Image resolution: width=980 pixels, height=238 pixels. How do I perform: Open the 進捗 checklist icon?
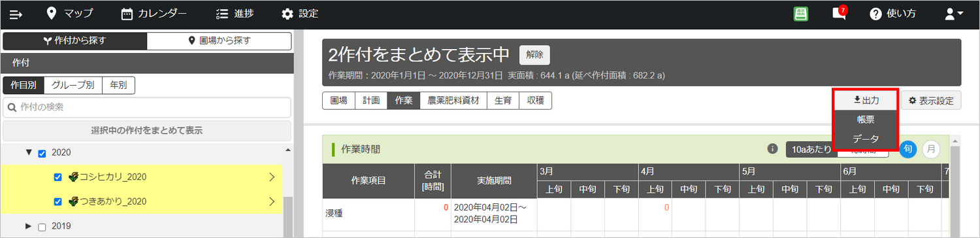pyautogui.click(x=222, y=14)
